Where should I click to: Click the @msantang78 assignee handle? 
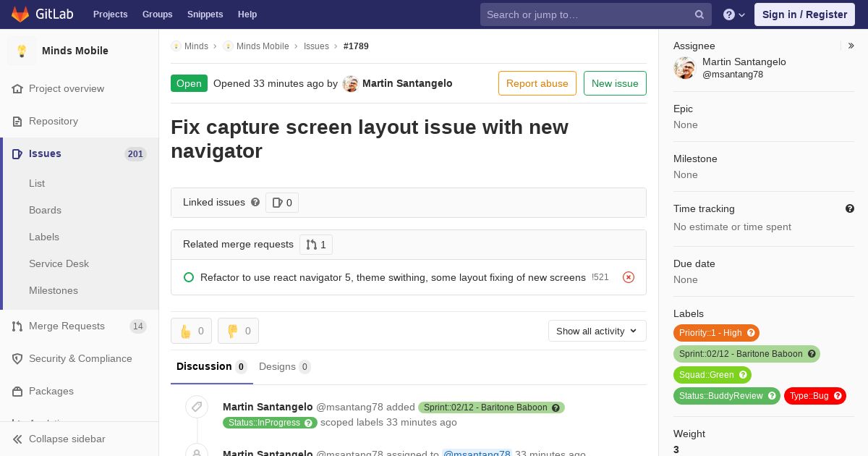[733, 75]
